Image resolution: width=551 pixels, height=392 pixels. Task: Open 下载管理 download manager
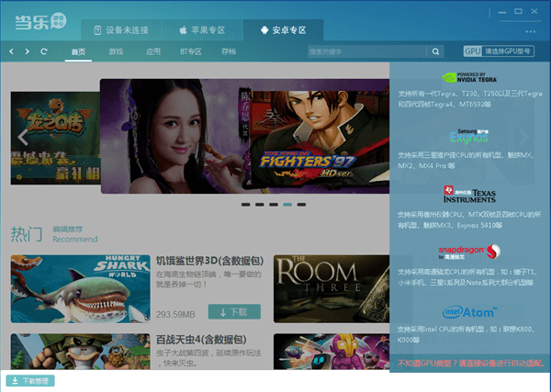pos(31,380)
